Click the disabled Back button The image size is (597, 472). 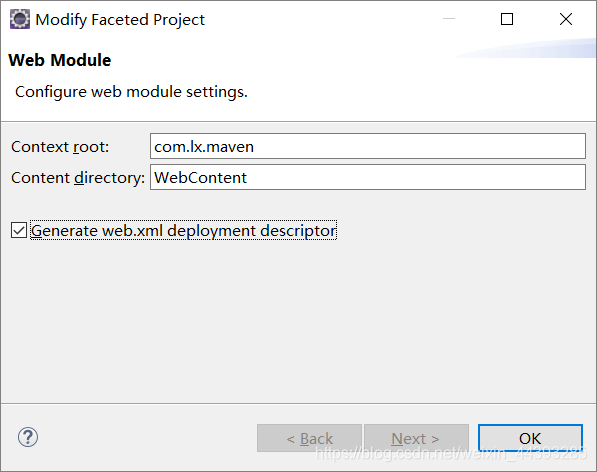(x=309, y=438)
